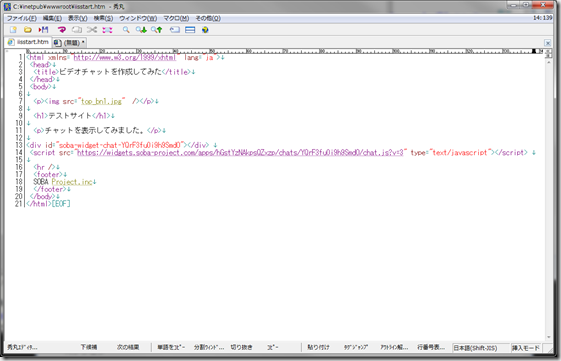
Task: Click the widgets.soba-project.com chat.js URL
Action: (x=240, y=152)
